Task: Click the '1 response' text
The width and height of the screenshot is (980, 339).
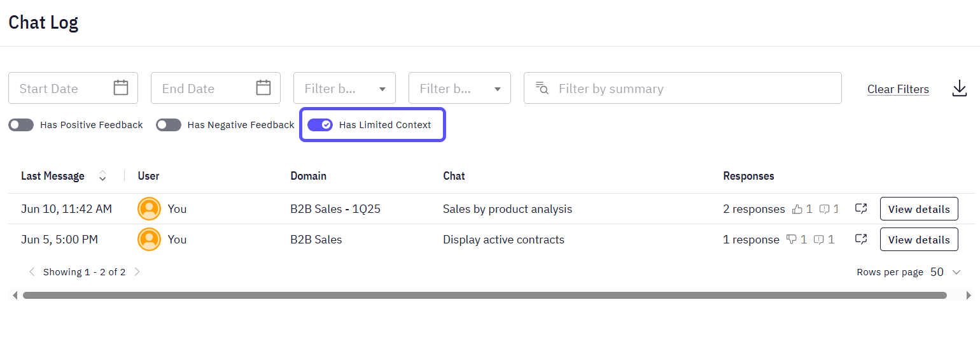Action: (x=752, y=240)
